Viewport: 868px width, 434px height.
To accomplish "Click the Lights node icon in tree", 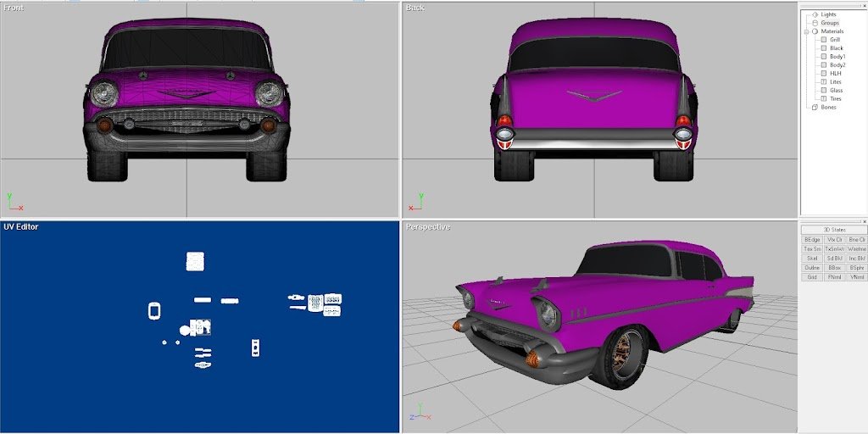I will click(815, 14).
